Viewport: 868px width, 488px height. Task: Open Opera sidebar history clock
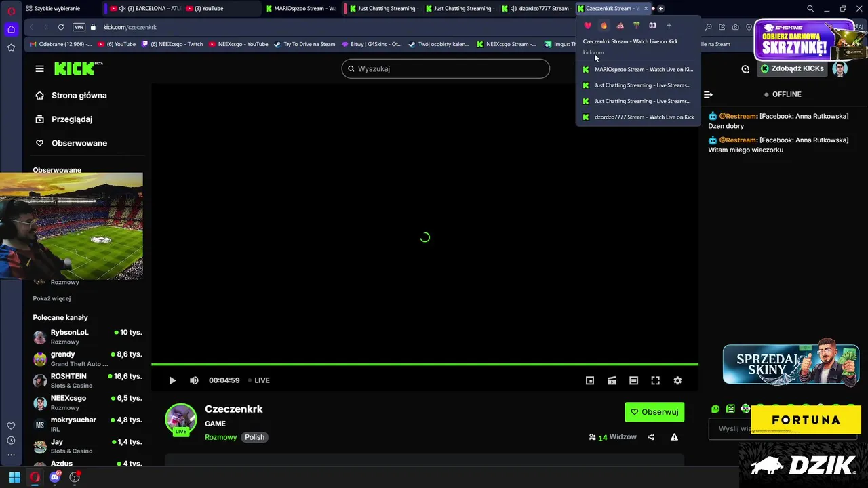tap(11, 441)
